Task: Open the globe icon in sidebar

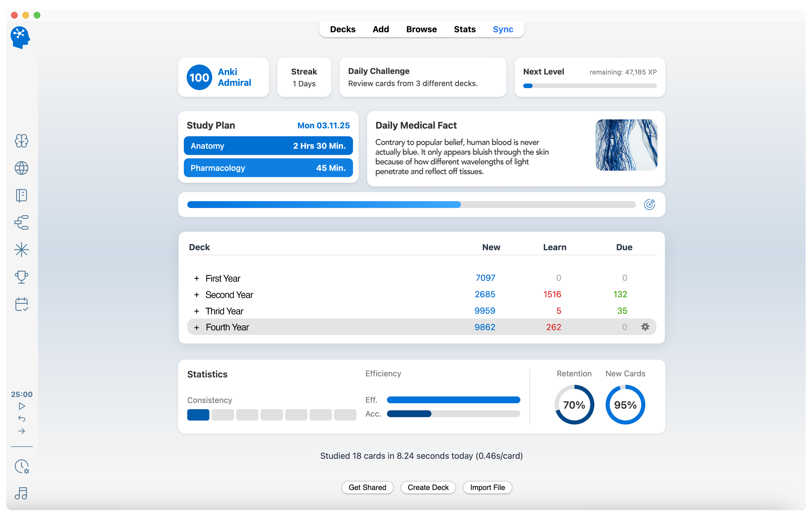Action: coord(21,168)
